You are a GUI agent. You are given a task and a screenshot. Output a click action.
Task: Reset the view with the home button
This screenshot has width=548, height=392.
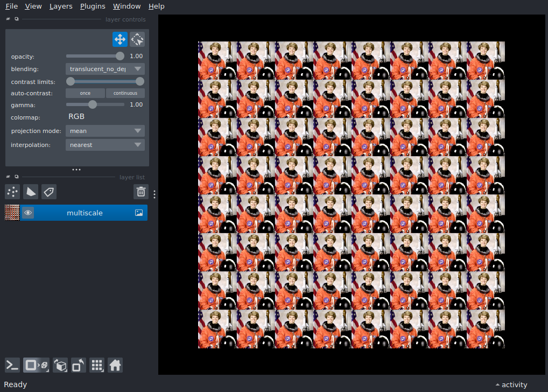tap(115, 365)
